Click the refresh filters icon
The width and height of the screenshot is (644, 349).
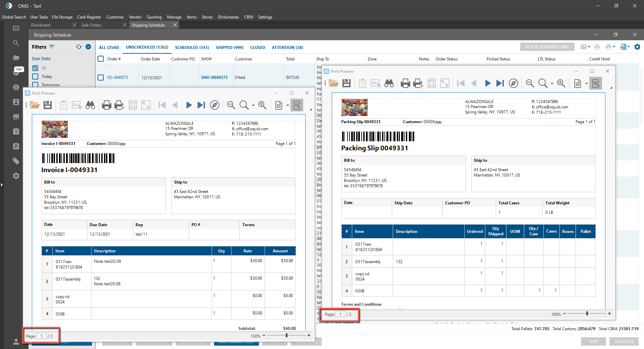pos(79,47)
